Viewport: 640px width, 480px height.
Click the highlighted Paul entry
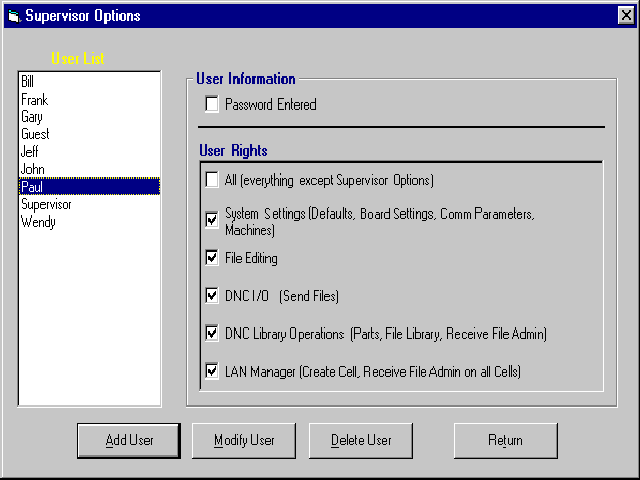[x=89, y=187]
